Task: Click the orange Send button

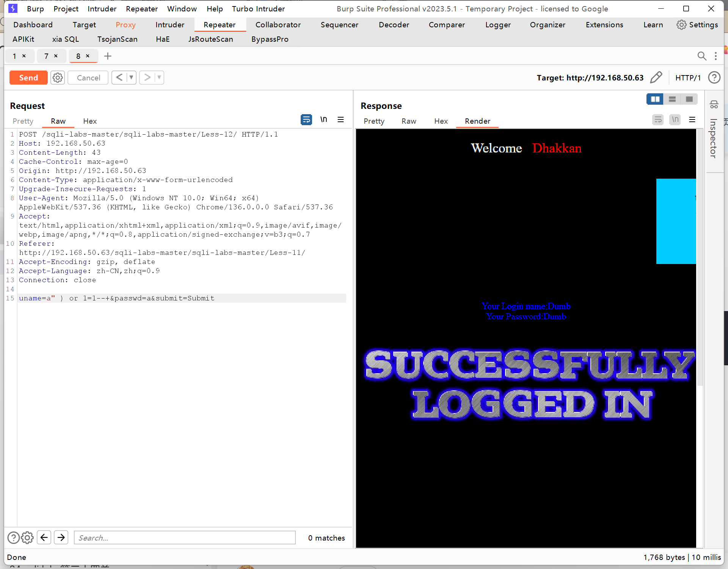Action: pyautogui.click(x=28, y=78)
